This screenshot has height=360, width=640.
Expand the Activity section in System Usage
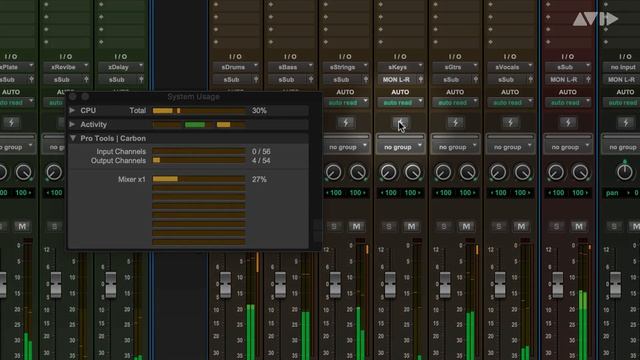point(72,124)
